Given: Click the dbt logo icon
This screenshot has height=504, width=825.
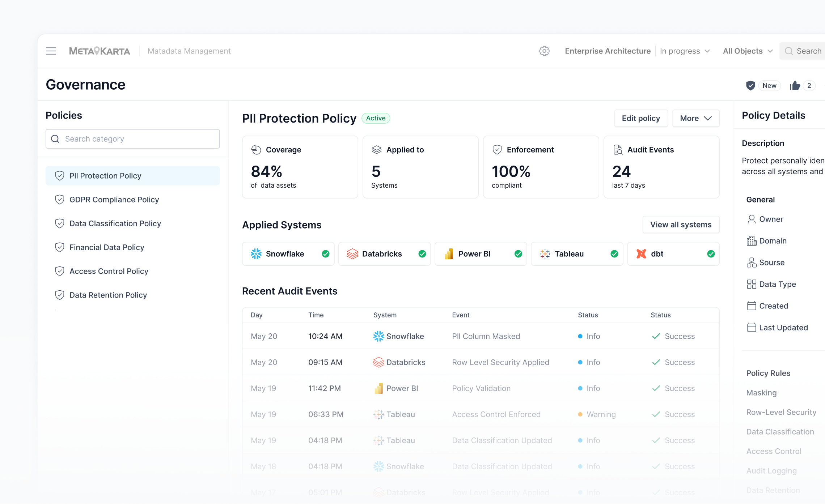Looking at the screenshot, I should click(641, 254).
